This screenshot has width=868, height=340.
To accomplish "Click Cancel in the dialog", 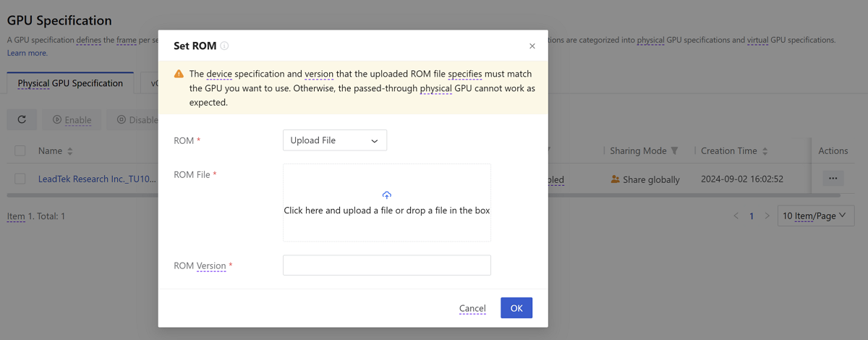I will coord(472,308).
